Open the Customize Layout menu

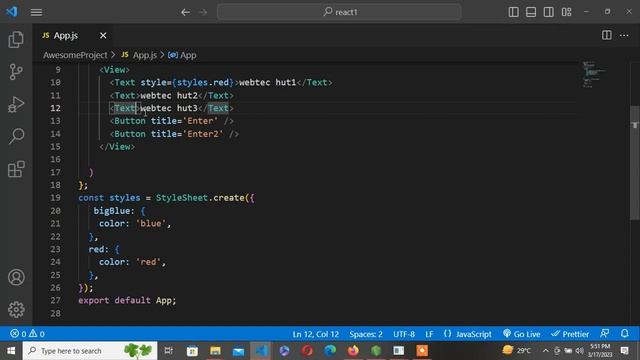567,12
